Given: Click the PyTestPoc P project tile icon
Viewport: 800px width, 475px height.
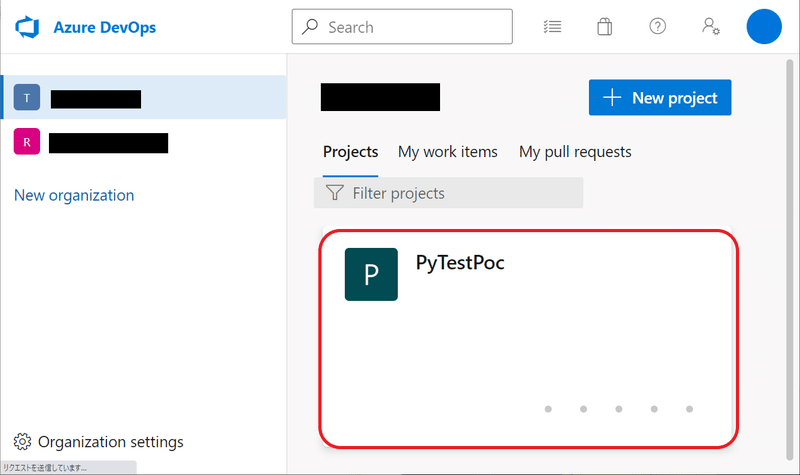Looking at the screenshot, I should [x=371, y=274].
